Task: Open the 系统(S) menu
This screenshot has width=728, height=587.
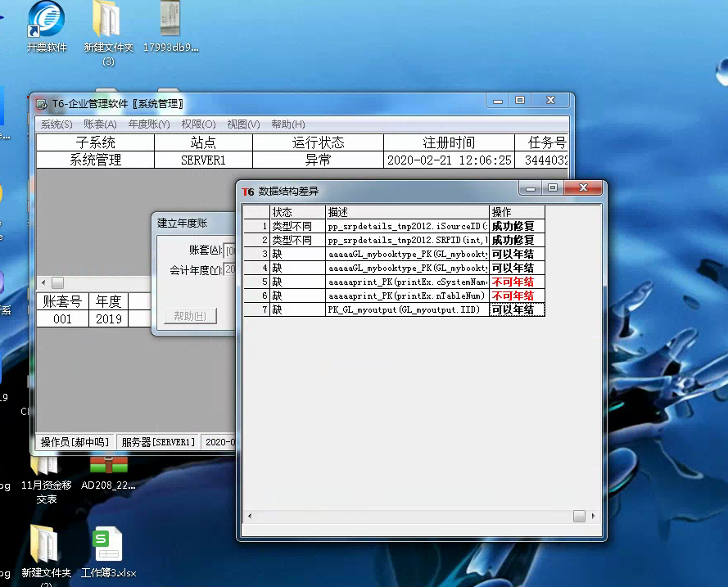Action: click(x=57, y=124)
